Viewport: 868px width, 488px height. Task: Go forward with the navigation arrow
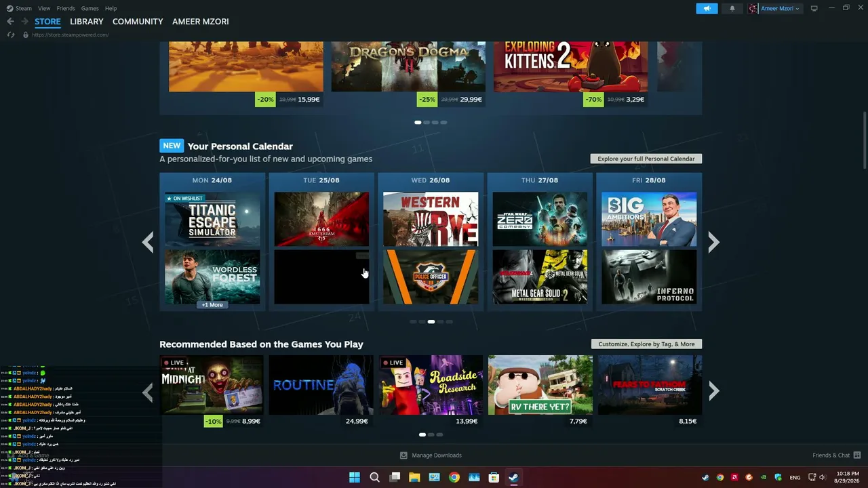[x=24, y=22]
